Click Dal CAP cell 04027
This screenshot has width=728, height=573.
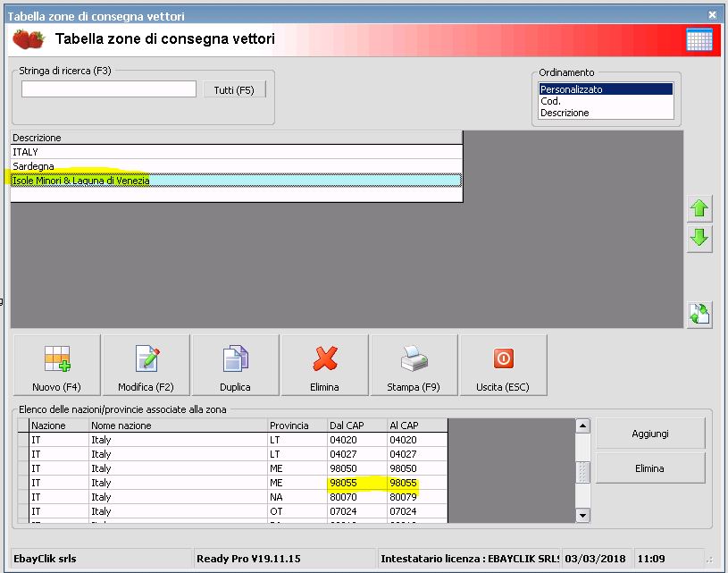coord(357,454)
